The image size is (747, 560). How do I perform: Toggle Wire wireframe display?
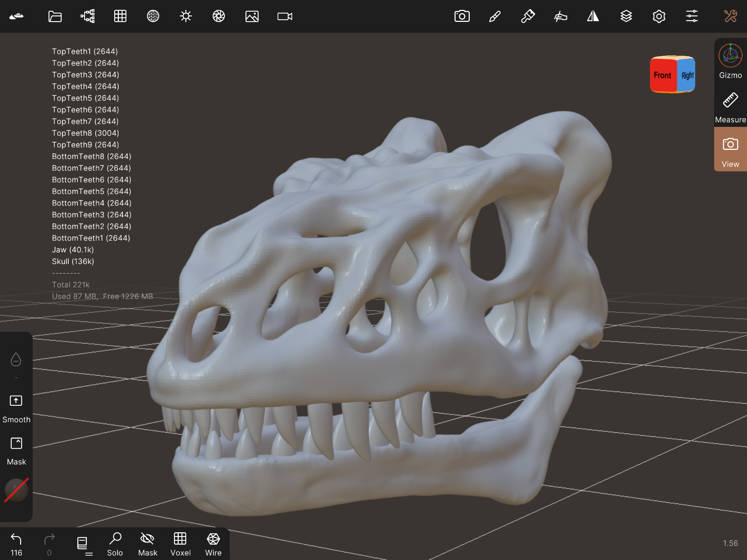click(x=213, y=544)
